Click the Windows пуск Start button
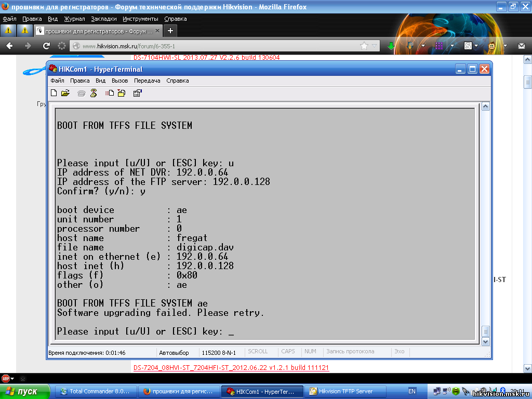 coord(25,392)
